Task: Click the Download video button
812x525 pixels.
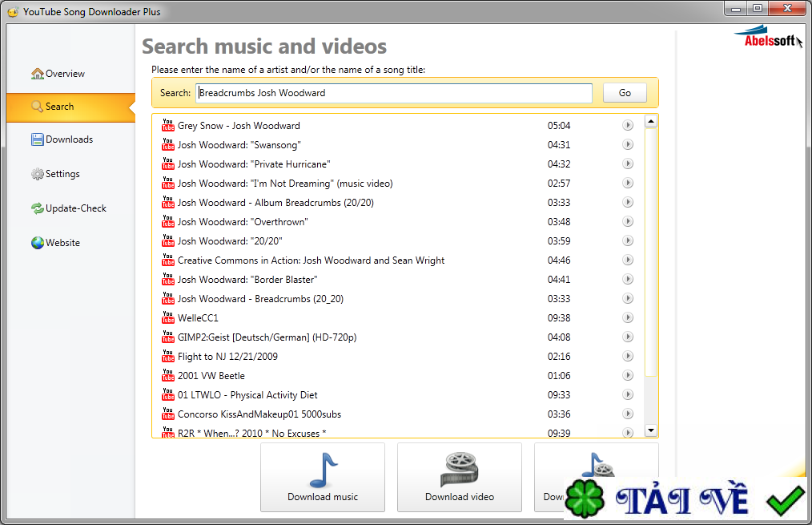Action: (x=459, y=477)
